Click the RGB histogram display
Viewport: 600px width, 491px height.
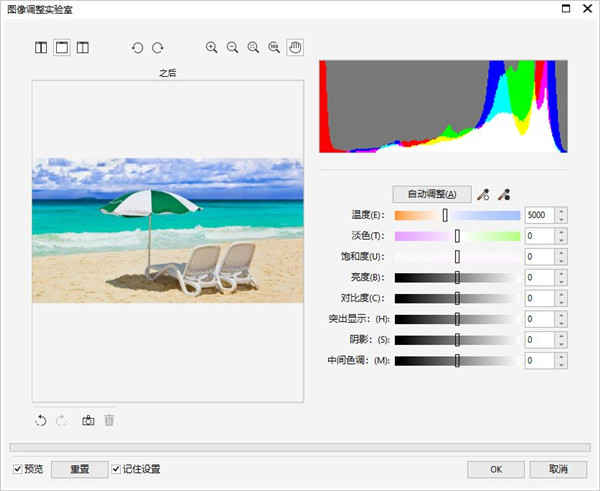(x=443, y=106)
